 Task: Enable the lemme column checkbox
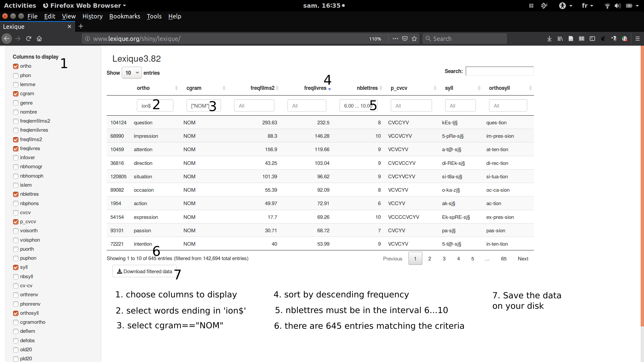click(x=16, y=85)
